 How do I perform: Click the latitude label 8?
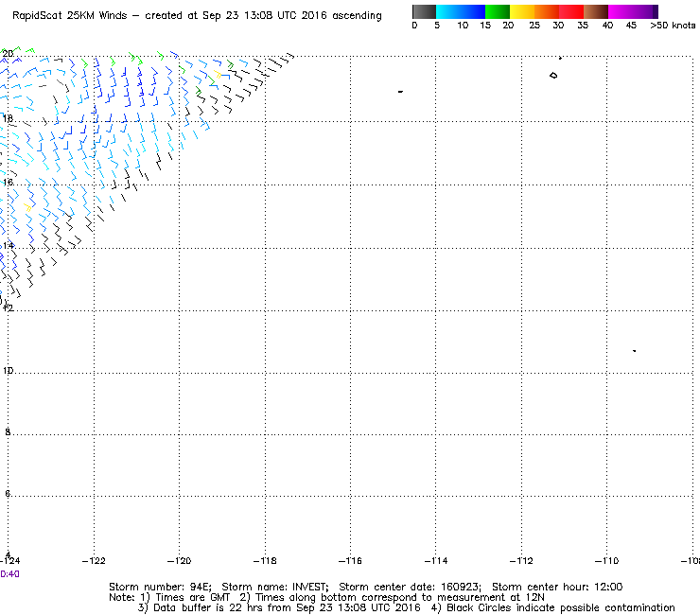(8, 431)
